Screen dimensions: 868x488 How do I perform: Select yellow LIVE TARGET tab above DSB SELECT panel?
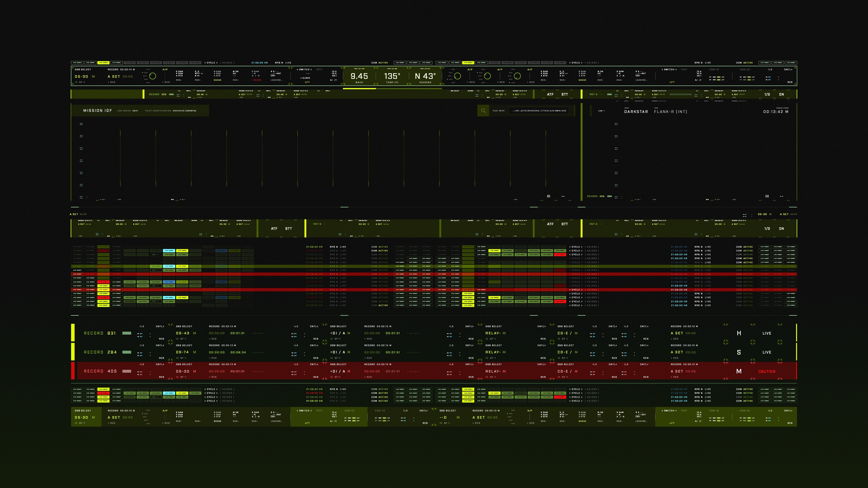pyautogui.click(x=104, y=63)
